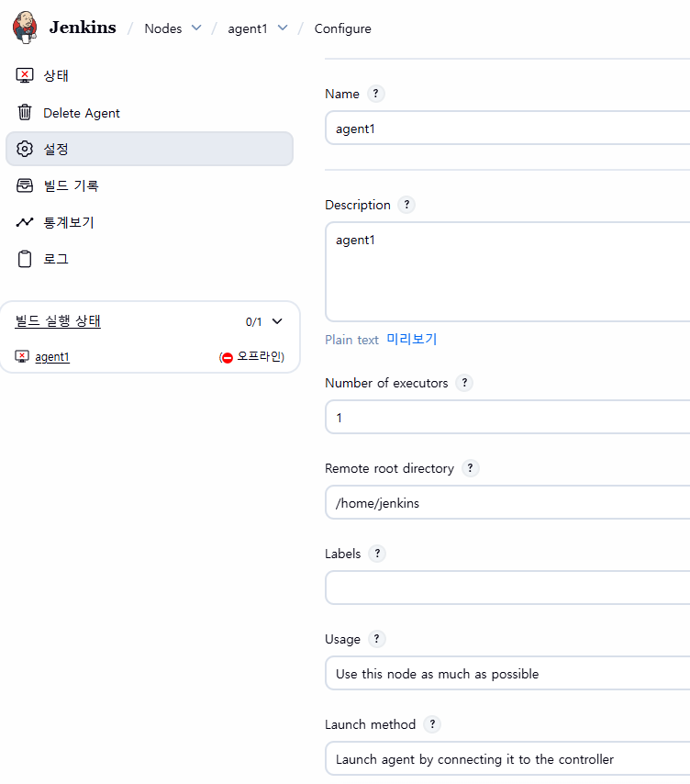Click the 로그 clipboard icon
The image size is (690, 784).
point(25,259)
